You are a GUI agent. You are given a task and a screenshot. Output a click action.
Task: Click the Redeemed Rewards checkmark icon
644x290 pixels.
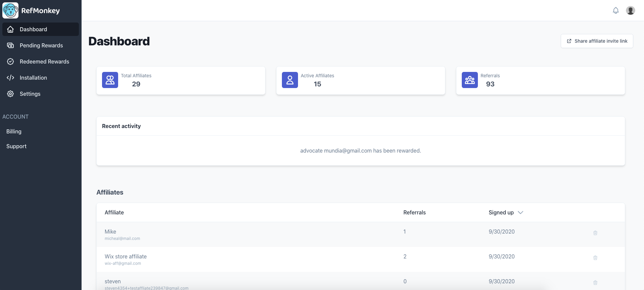click(x=10, y=61)
